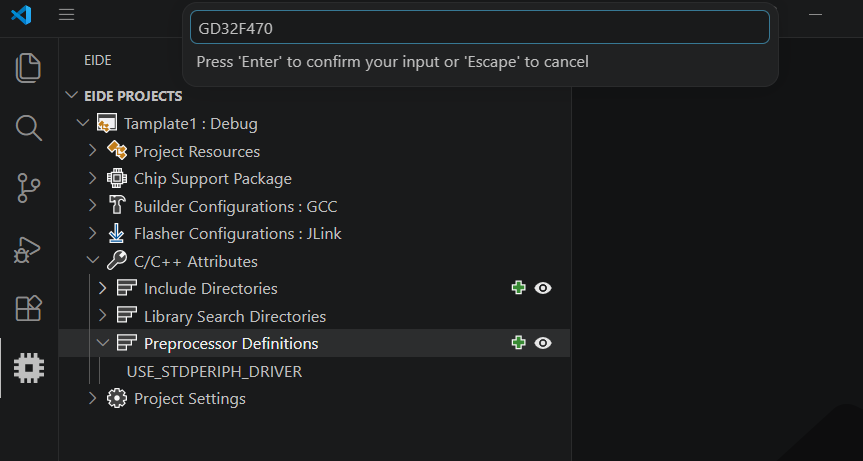Viewport: 863px width, 461px height.
Task: Click the GD32F470 input field
Action: click(x=479, y=28)
